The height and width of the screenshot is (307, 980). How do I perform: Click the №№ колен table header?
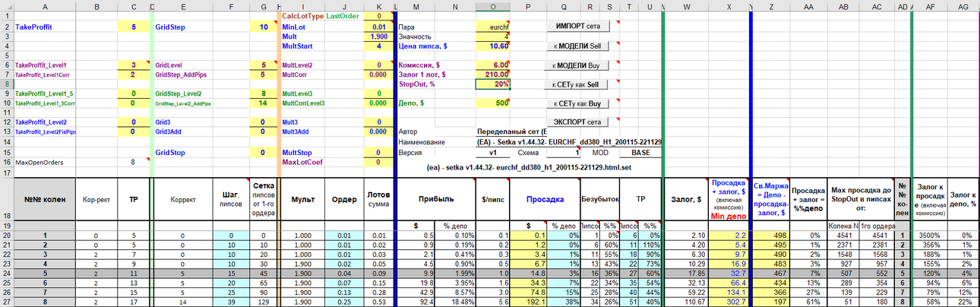click(45, 199)
